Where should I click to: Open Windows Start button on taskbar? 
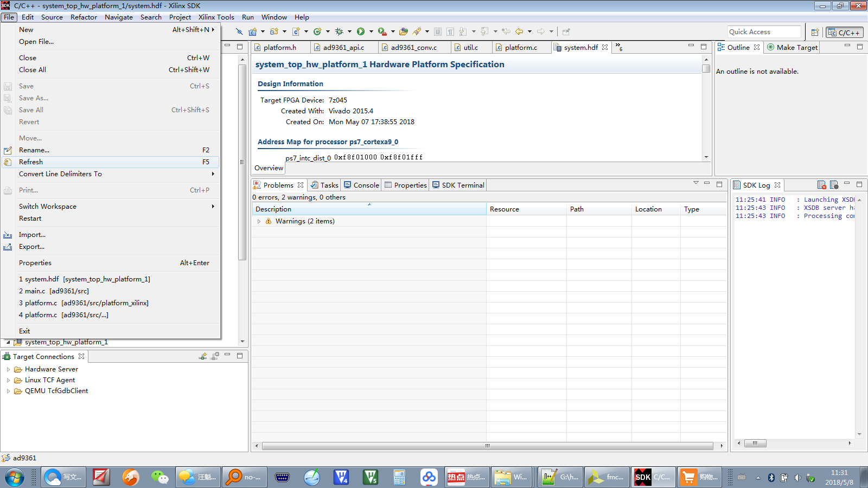15,477
